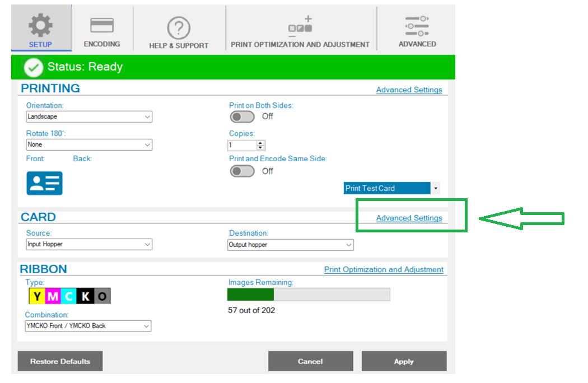Enable Print and Encode Same Side

[x=242, y=171]
